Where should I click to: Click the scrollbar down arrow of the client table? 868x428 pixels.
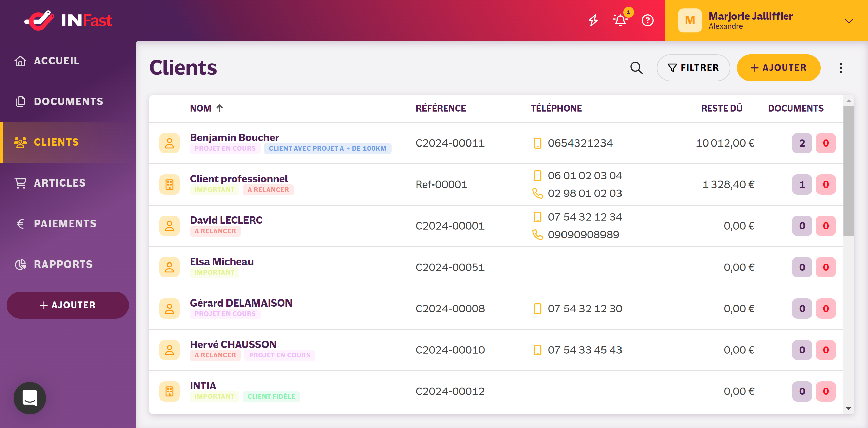(x=849, y=408)
